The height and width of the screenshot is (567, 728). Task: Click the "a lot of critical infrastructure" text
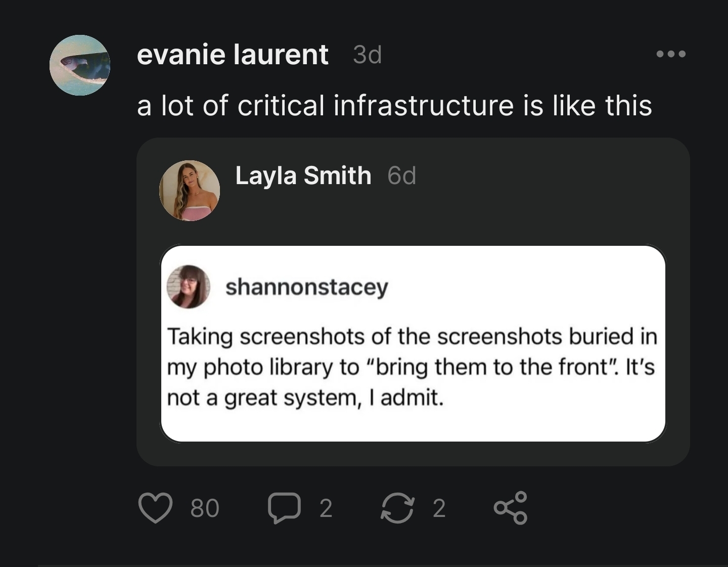click(x=394, y=106)
